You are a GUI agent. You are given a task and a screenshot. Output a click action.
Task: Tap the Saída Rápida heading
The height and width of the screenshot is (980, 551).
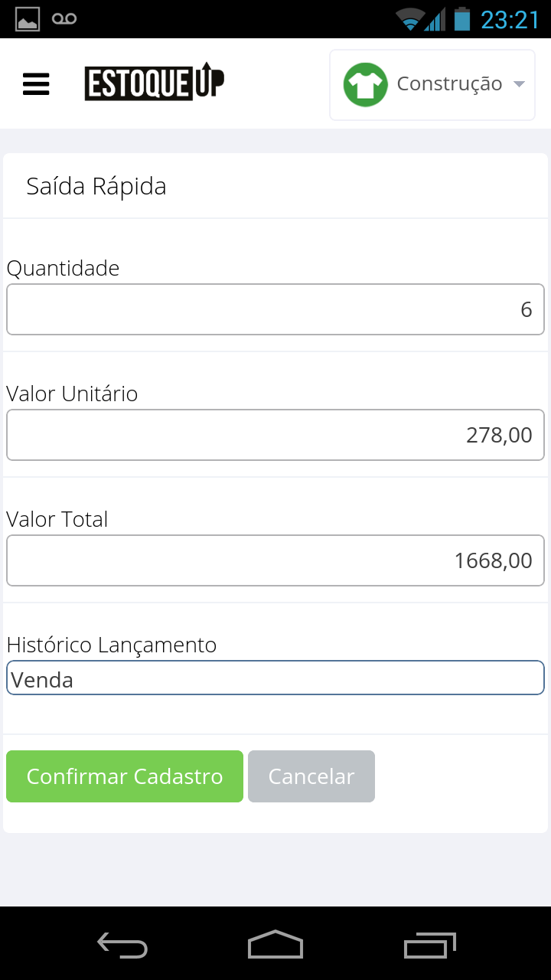[x=96, y=187]
